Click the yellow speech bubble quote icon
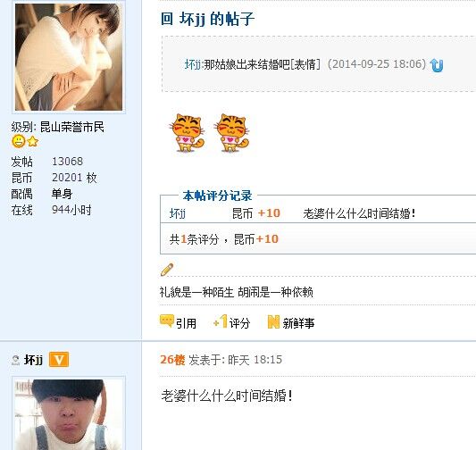Image resolution: width=476 pixels, height=450 pixels. (167, 321)
